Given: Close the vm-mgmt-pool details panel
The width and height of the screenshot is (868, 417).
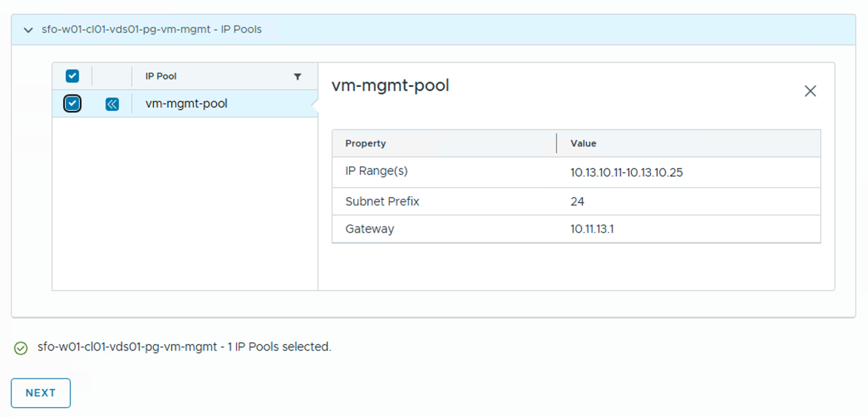Looking at the screenshot, I should 810,91.
